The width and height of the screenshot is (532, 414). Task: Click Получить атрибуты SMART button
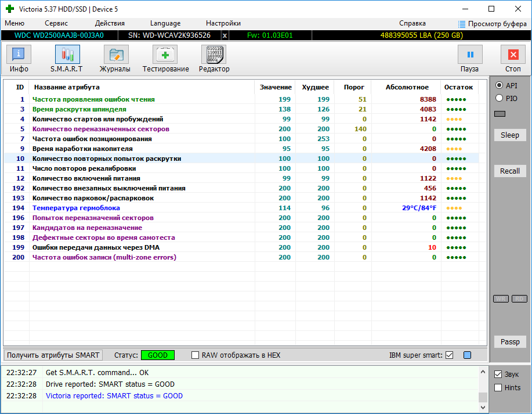click(53, 355)
